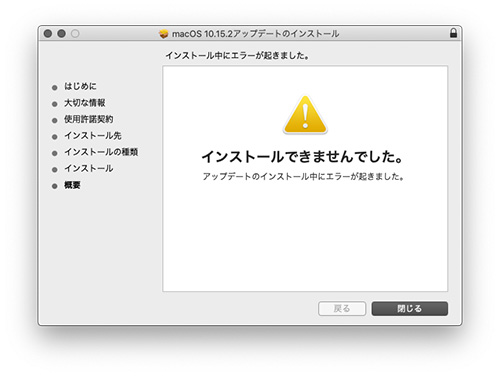Click the installer package icon in title
The width and height of the screenshot is (500, 376).
pyautogui.click(x=164, y=34)
